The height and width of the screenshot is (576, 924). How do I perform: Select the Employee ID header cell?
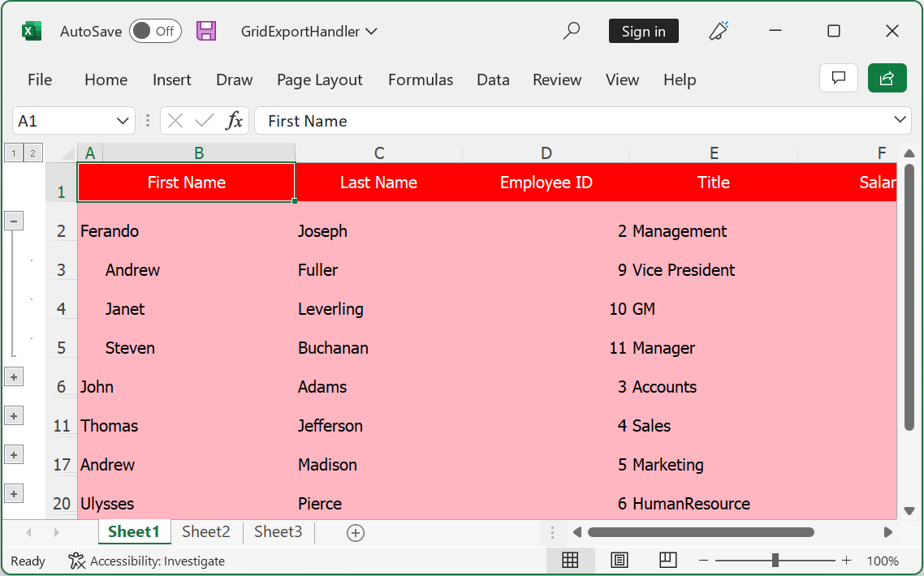pos(546,182)
